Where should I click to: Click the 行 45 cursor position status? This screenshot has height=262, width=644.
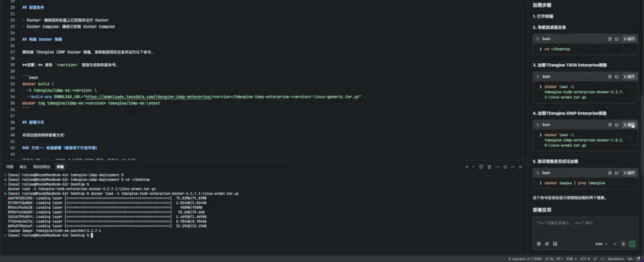(555, 259)
